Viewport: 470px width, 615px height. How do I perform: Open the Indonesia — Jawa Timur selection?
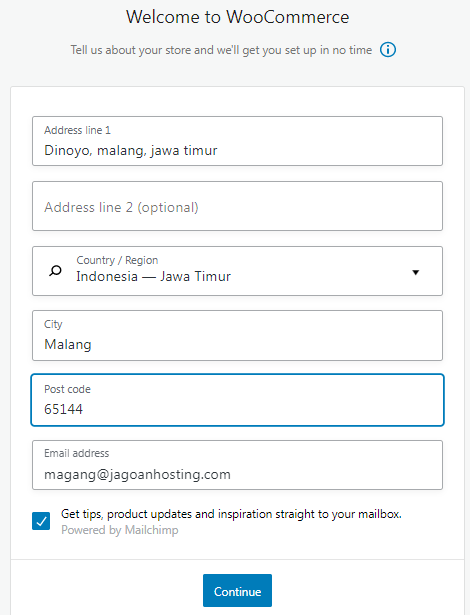[153, 277]
